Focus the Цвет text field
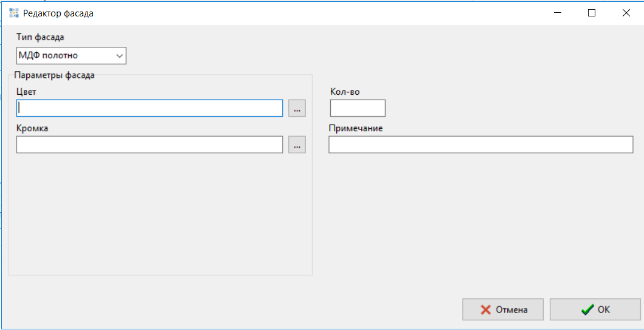Screen dimensions: 644x330 click(x=150, y=108)
